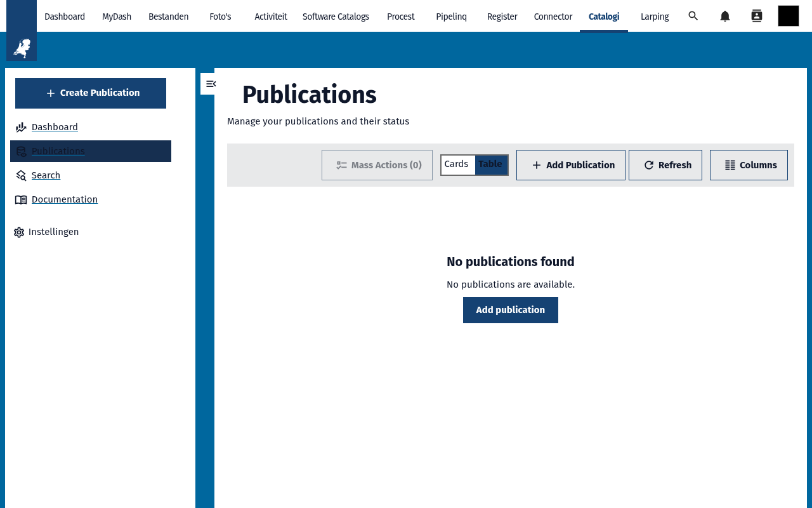The height and width of the screenshot is (508, 812).
Task: Click the Dashboard chart icon in sidebar
Action: tap(21, 127)
